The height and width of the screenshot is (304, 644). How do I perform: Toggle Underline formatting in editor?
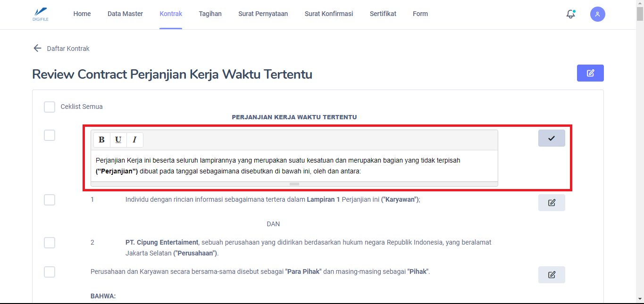[118, 140]
